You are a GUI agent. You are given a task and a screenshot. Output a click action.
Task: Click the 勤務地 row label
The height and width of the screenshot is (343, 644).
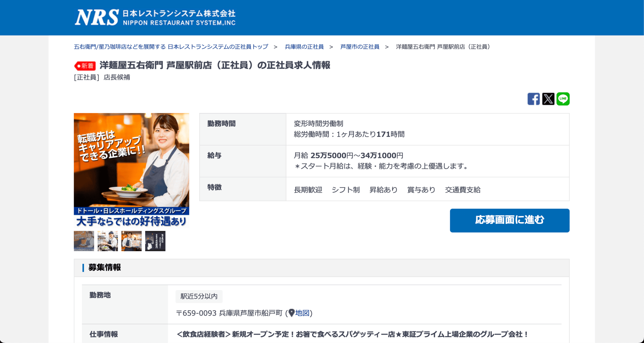(x=100, y=295)
